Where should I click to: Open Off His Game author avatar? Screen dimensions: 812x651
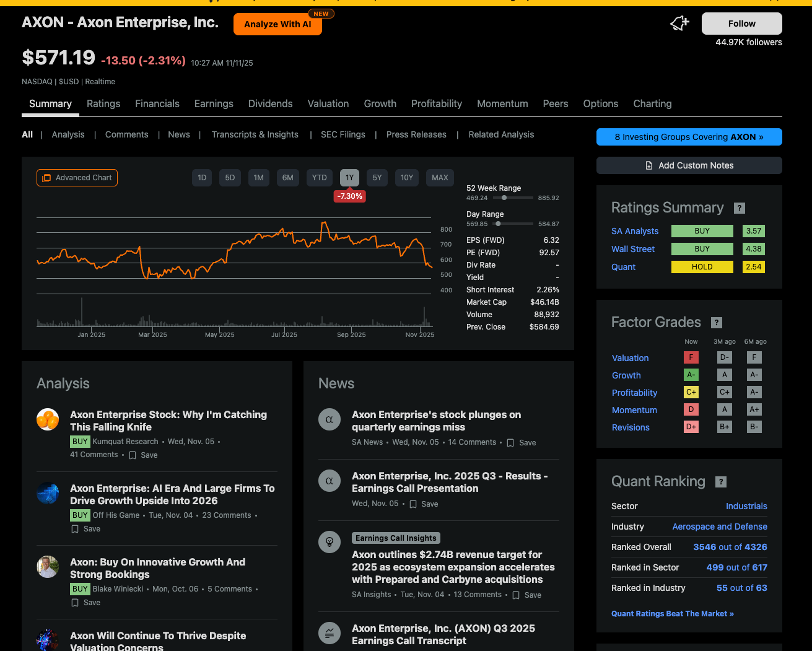pyautogui.click(x=48, y=493)
